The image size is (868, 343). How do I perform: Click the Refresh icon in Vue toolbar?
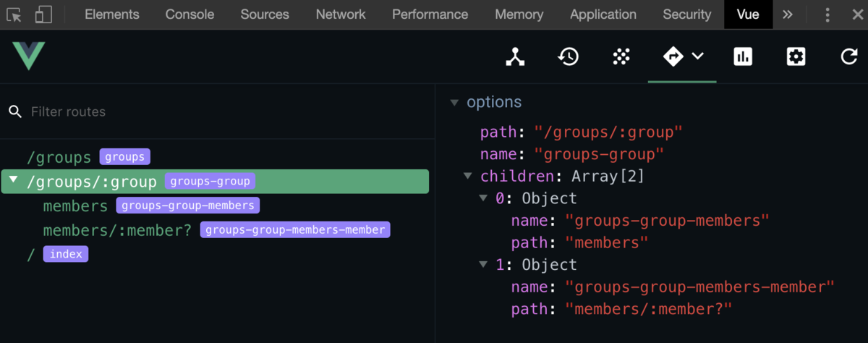(849, 56)
